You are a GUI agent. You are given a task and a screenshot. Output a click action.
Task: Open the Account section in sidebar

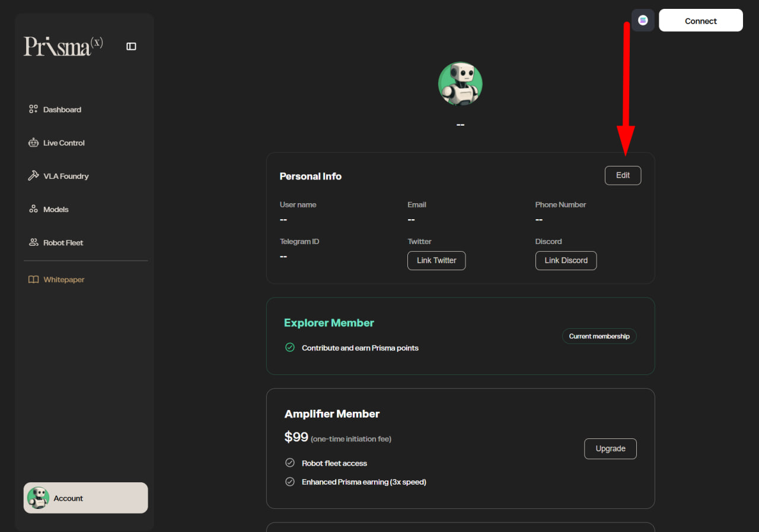click(x=86, y=498)
